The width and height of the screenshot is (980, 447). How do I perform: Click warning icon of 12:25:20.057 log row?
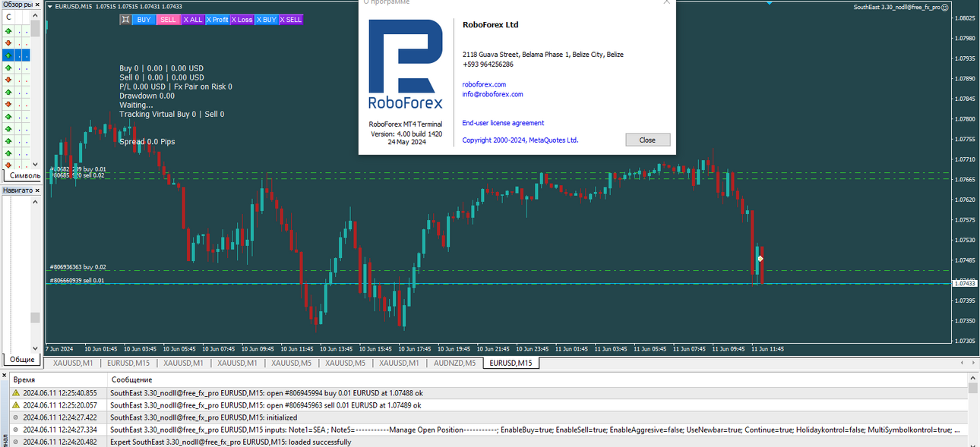click(x=15, y=405)
